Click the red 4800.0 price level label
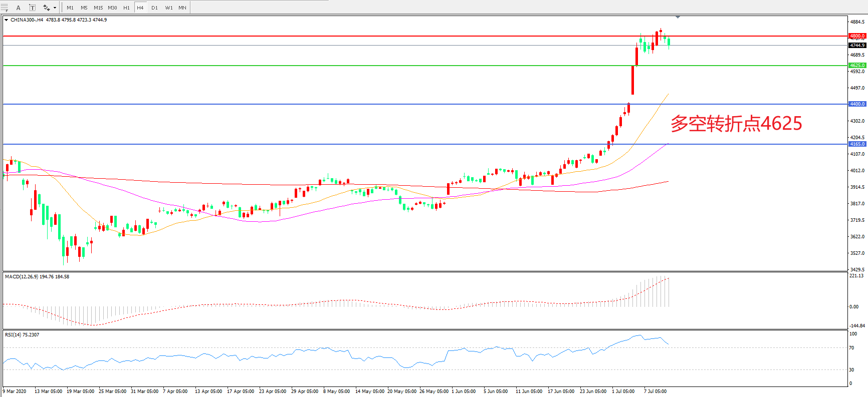Screen dimensions: 868x397 857,36
